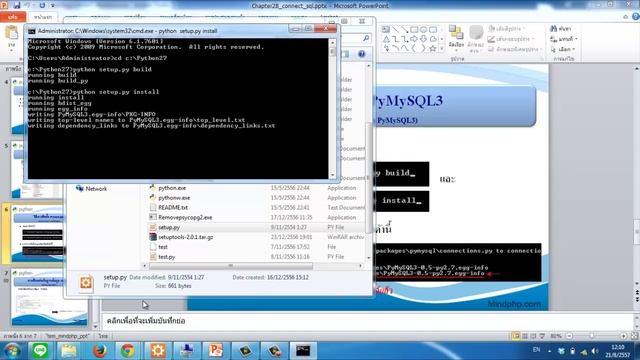Select the Triangle shape in shapes gallery
Screen dimensions: 640x360
click(386, 39)
